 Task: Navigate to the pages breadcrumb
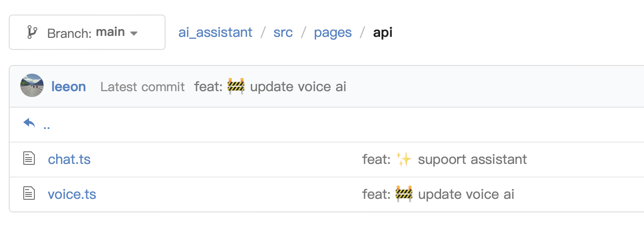[x=333, y=33]
